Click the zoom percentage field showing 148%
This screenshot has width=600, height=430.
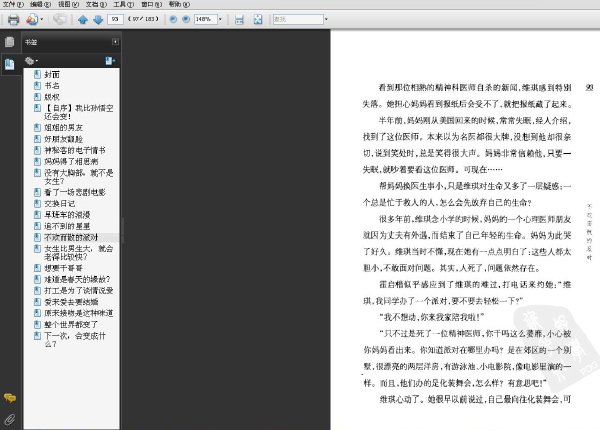[205, 19]
